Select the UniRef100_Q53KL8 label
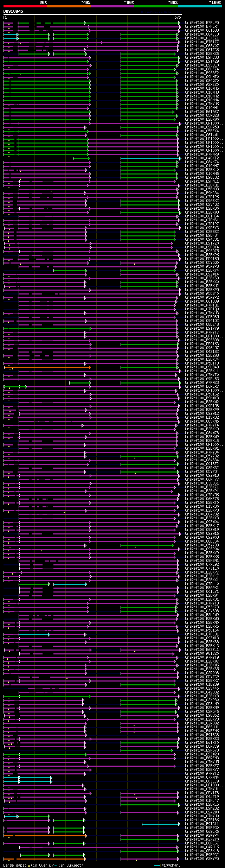Screen dimensions: 225x868 coord(202,851)
